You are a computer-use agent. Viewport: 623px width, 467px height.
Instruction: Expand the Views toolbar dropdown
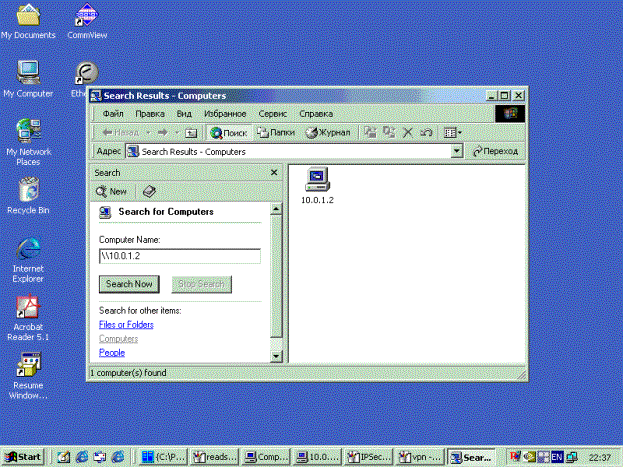pos(459,132)
